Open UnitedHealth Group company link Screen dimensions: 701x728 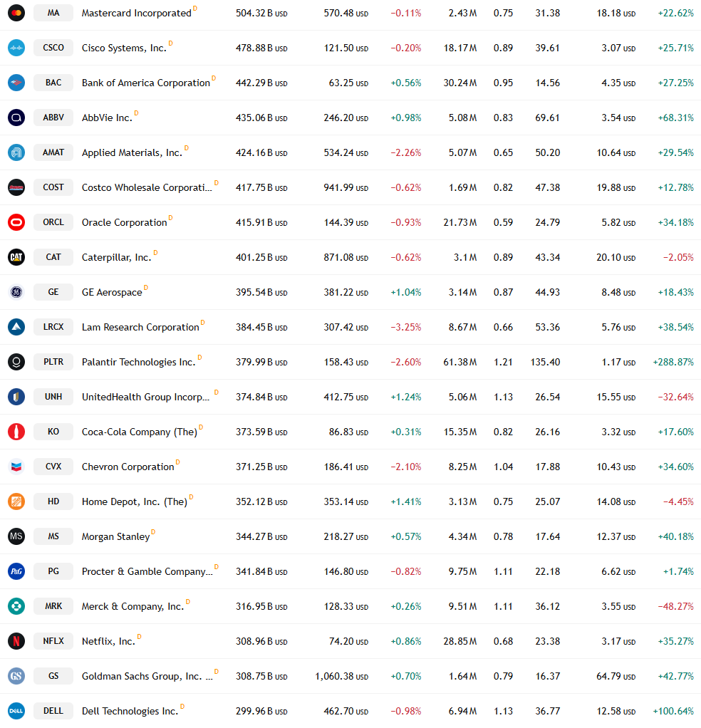click(146, 397)
